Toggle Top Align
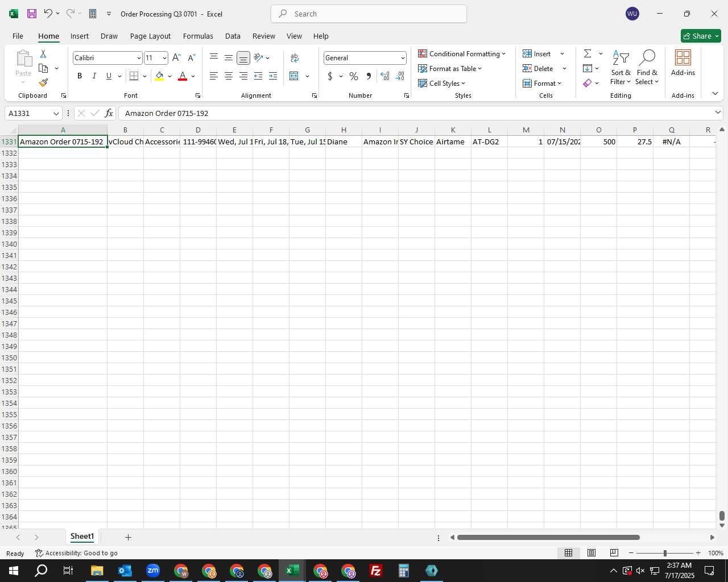The width and height of the screenshot is (728, 582). (x=214, y=58)
